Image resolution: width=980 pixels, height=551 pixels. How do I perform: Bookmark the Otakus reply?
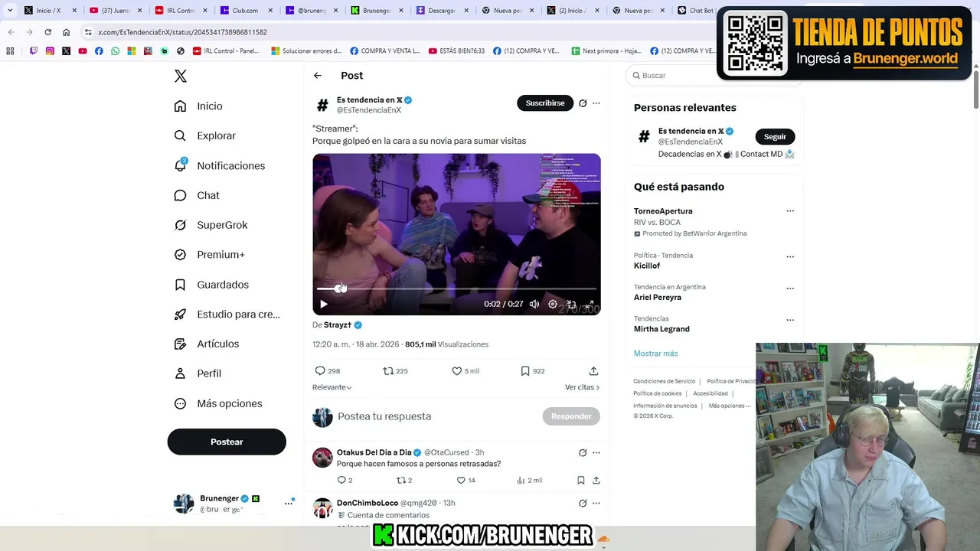581,481
